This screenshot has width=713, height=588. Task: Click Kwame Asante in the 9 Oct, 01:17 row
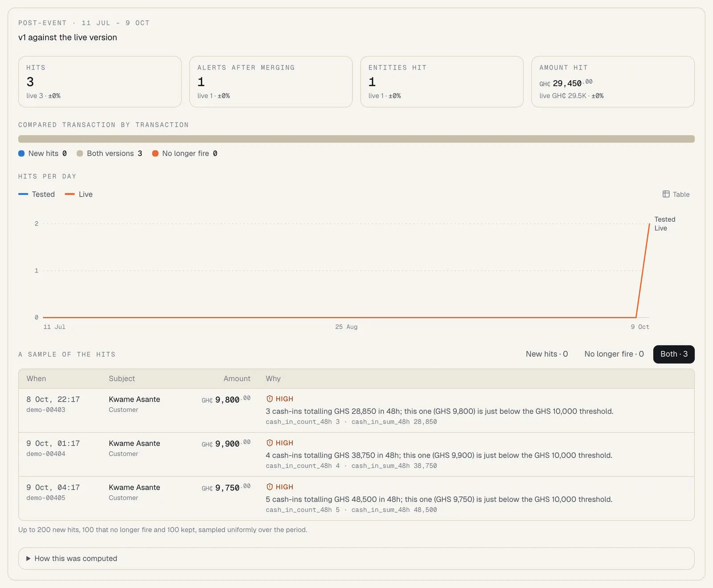(x=134, y=444)
